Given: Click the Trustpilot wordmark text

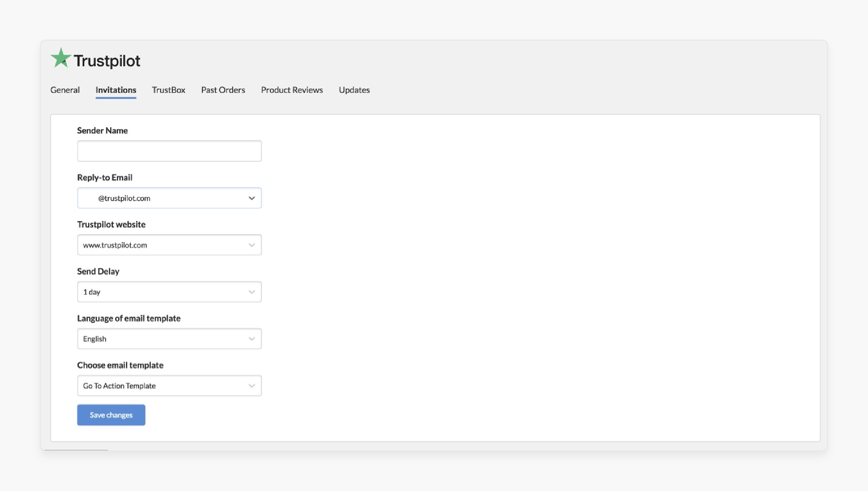Looking at the screenshot, I should (x=107, y=61).
